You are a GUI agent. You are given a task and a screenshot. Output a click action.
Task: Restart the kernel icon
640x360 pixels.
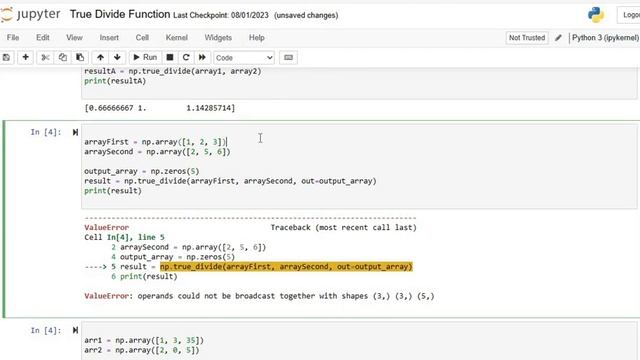(x=186, y=58)
